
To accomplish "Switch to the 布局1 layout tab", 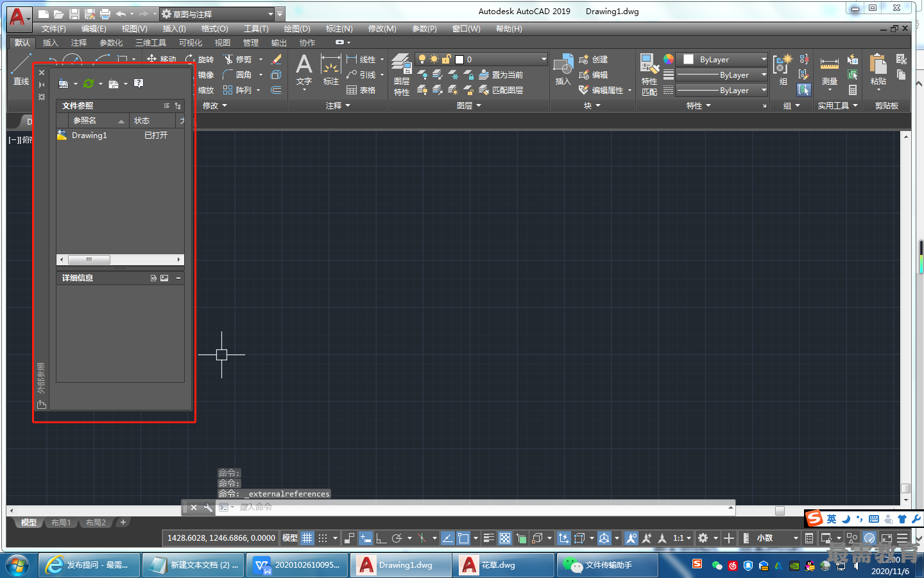I will coord(61,523).
